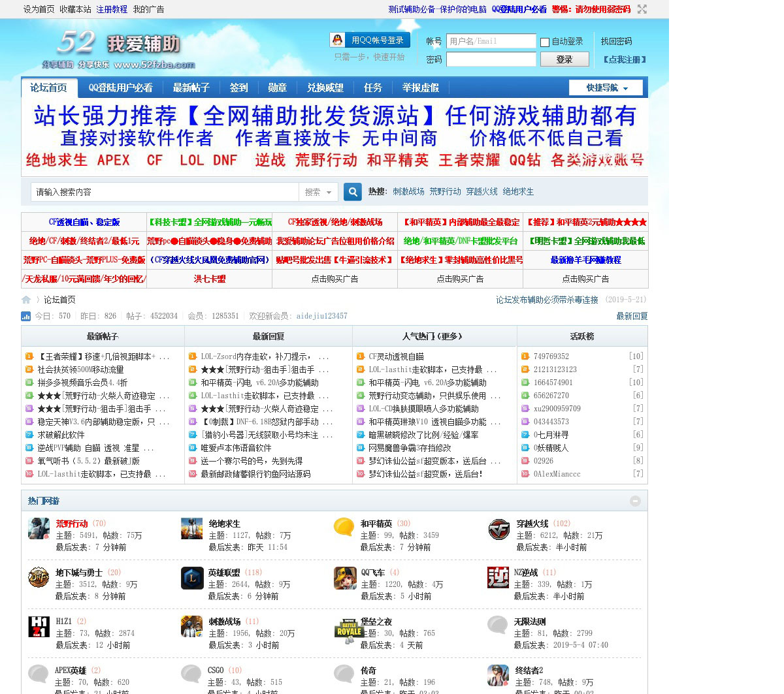Open the 举报虚假 nav item

[421, 87]
